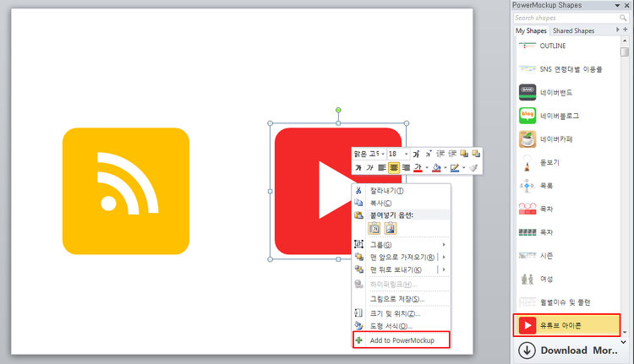
Task: Click the shrink font size icon
Action: 429,154
